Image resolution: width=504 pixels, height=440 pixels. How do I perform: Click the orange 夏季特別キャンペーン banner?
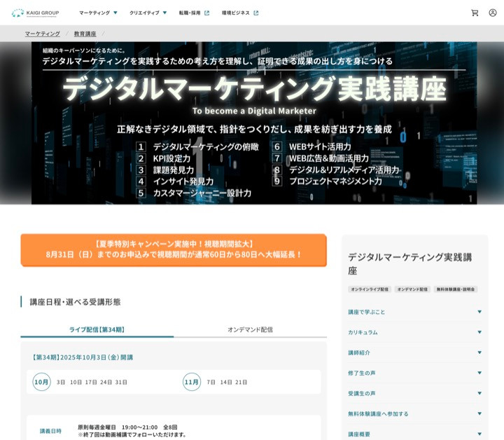coord(174,250)
